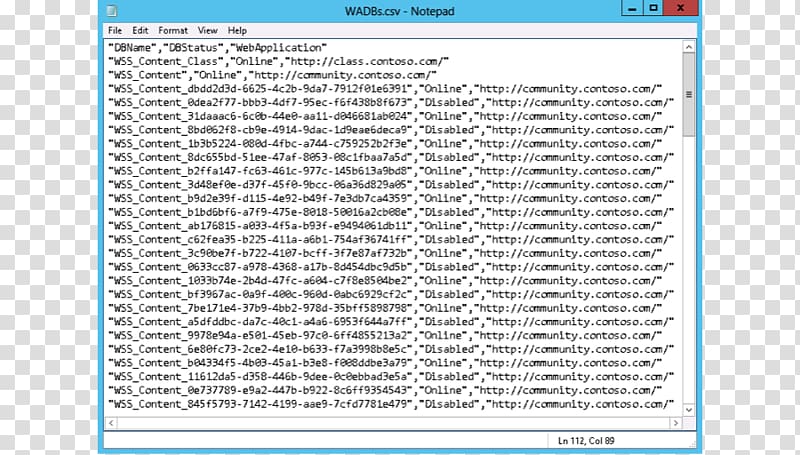Click "Disabled" status in 845f5793 row
The height and width of the screenshot is (455, 800).
449,405
